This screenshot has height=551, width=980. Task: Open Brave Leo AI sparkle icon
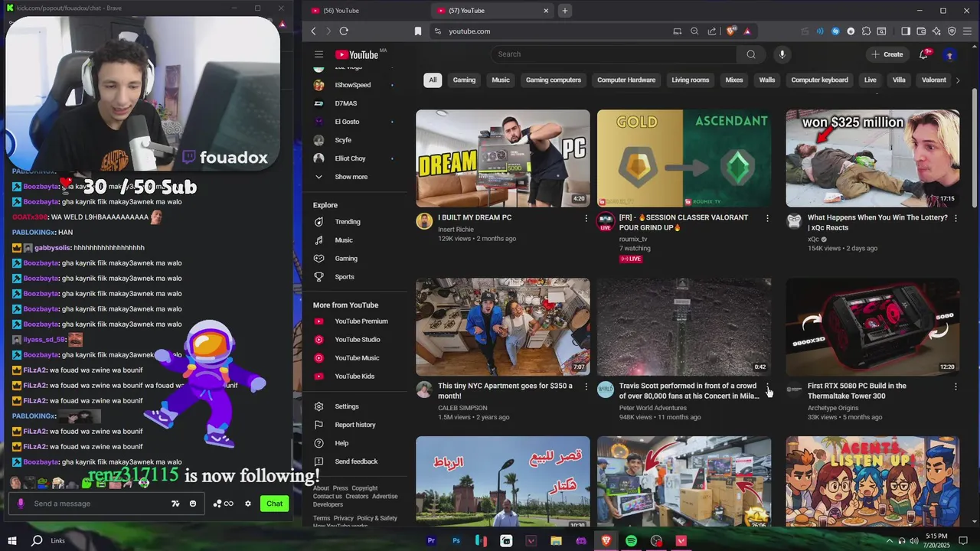(x=936, y=31)
